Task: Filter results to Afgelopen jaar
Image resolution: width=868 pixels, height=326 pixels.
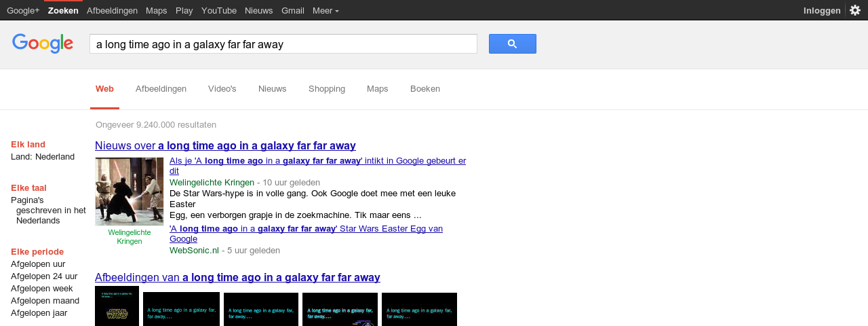Action: 39,313
